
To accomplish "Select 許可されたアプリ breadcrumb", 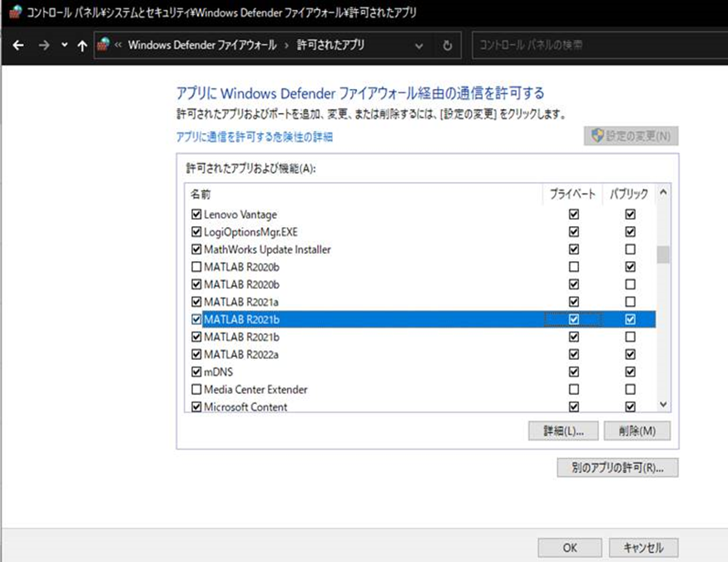I will 330,45.
